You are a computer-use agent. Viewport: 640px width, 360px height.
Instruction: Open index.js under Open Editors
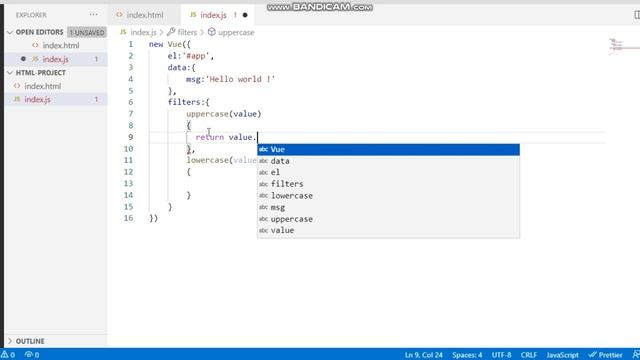56,59
